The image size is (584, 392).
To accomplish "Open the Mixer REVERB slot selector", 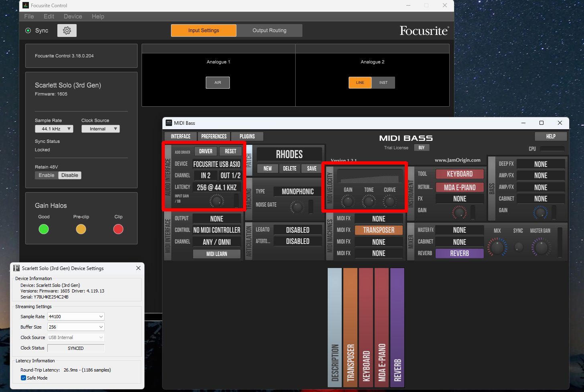I will click(x=460, y=253).
